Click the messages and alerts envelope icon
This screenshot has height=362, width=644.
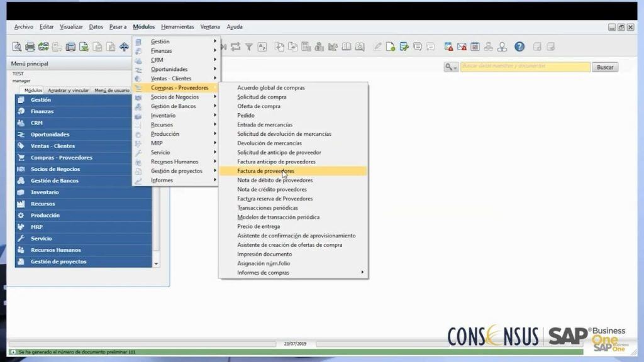point(462,47)
